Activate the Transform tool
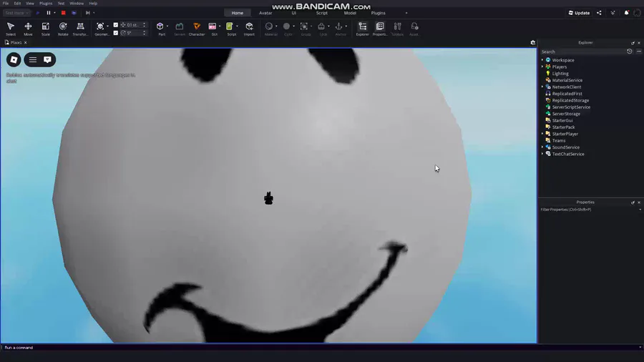This screenshot has width=644, height=362. [80, 29]
